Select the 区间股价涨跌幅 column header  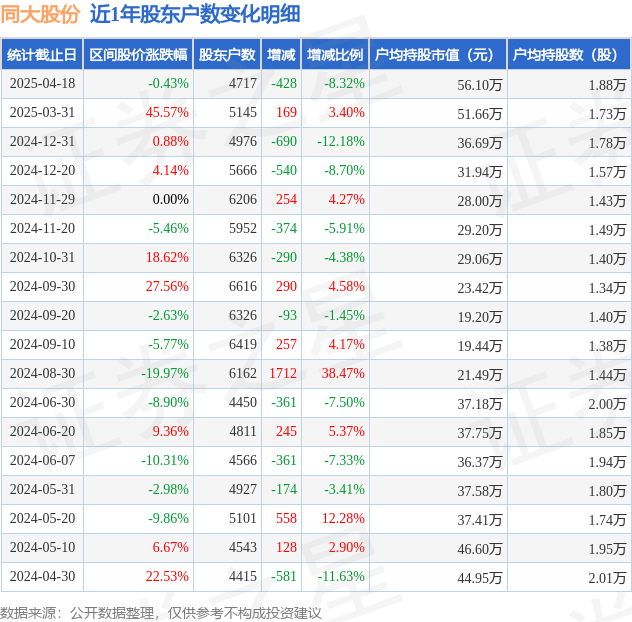pos(138,55)
